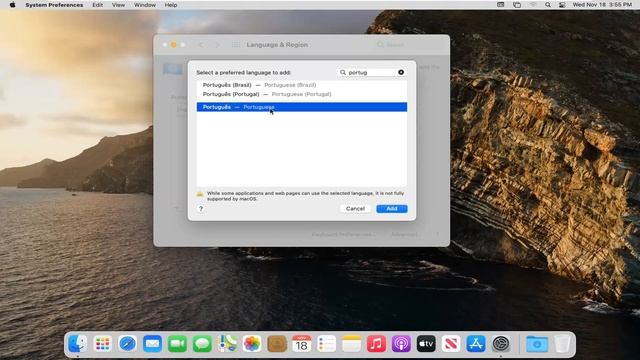The image size is (640, 360).
Task: Open Maps from the Dock
Action: pyautogui.click(x=227, y=344)
